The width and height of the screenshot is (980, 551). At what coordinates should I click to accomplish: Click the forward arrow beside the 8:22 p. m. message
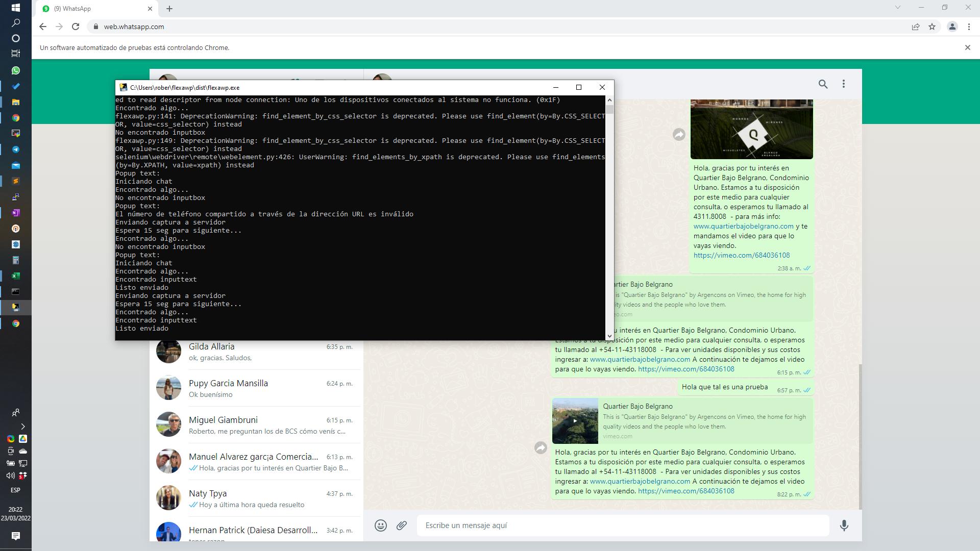pos(541,448)
